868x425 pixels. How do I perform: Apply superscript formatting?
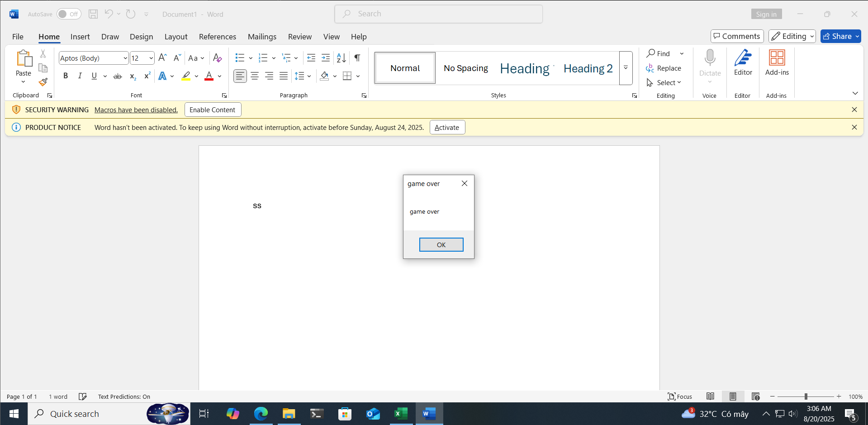[x=147, y=76]
